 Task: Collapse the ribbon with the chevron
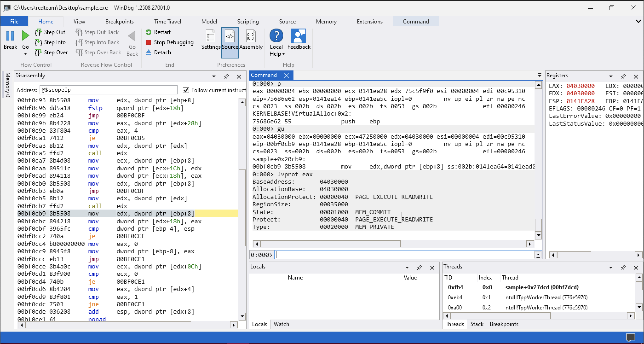(638, 22)
